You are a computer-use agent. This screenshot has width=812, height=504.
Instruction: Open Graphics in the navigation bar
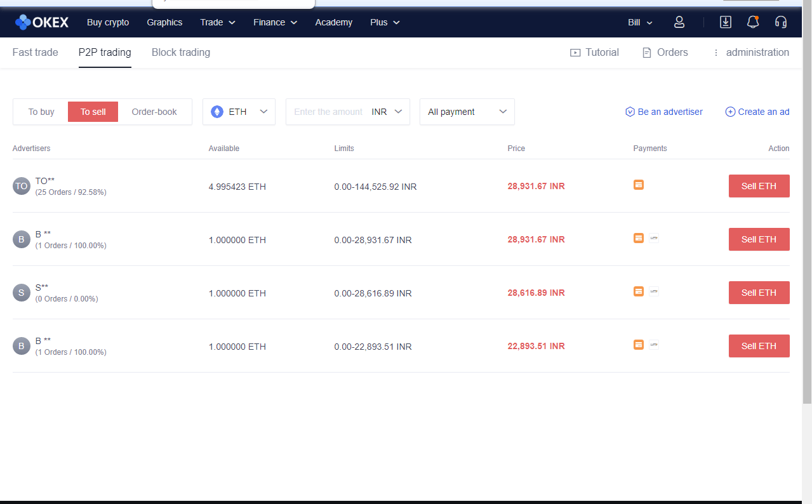(x=164, y=22)
